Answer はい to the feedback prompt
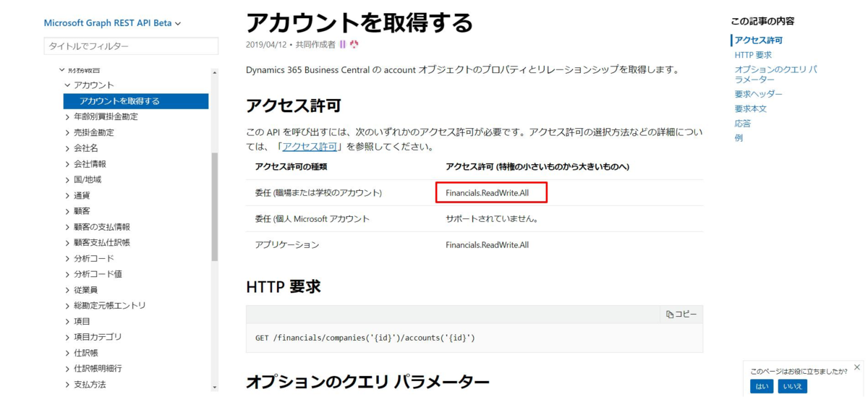This screenshot has width=868, height=397. pyautogui.click(x=762, y=386)
